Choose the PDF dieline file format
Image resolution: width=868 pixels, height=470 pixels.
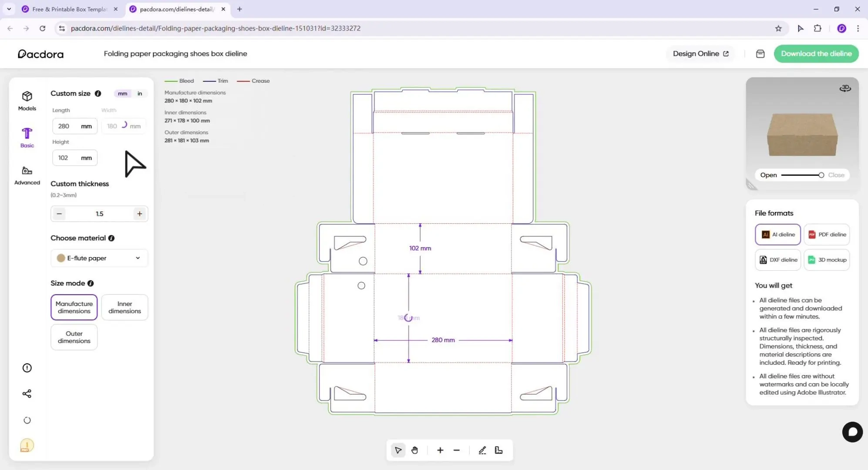click(x=826, y=234)
